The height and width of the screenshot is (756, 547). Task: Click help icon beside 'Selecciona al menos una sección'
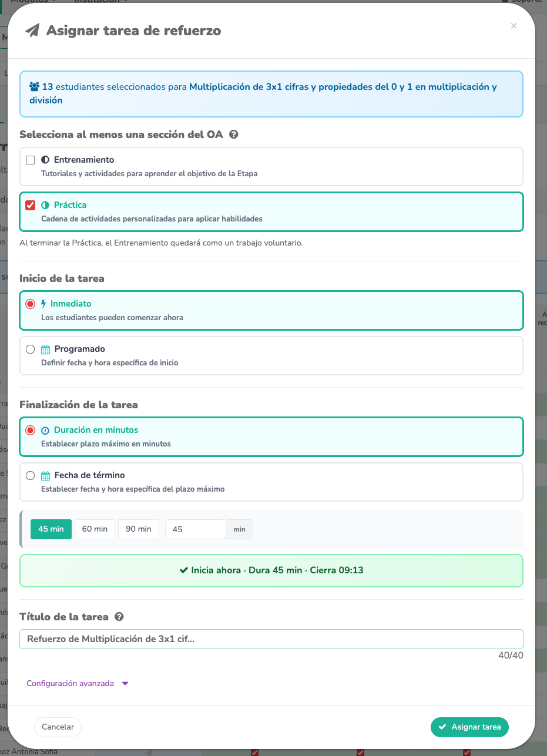coord(233,135)
